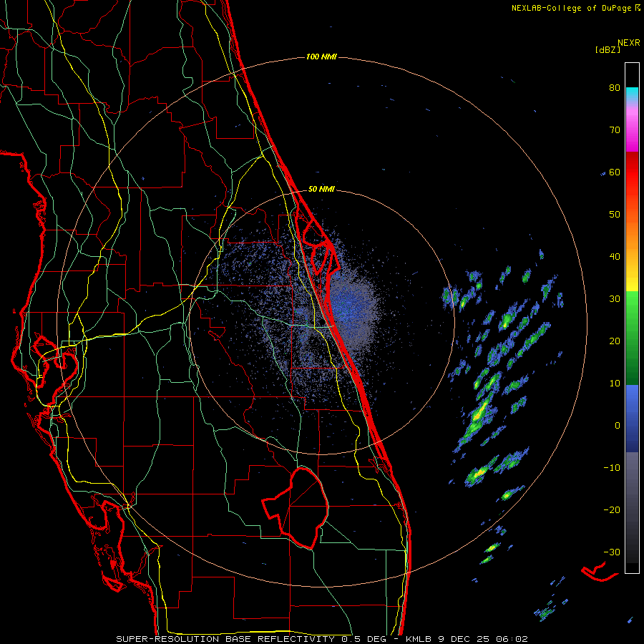The width and height of the screenshot is (644, 644).
Task: Click the cyan band on color bar
Action: (632, 94)
